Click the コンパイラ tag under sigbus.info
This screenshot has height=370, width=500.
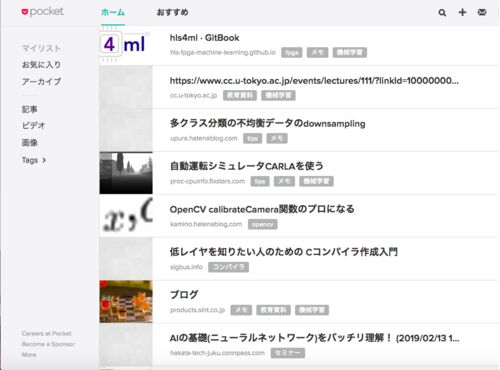point(228,267)
